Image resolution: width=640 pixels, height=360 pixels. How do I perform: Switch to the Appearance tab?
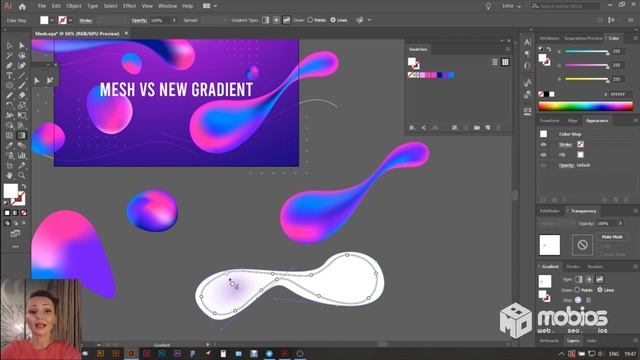click(597, 121)
